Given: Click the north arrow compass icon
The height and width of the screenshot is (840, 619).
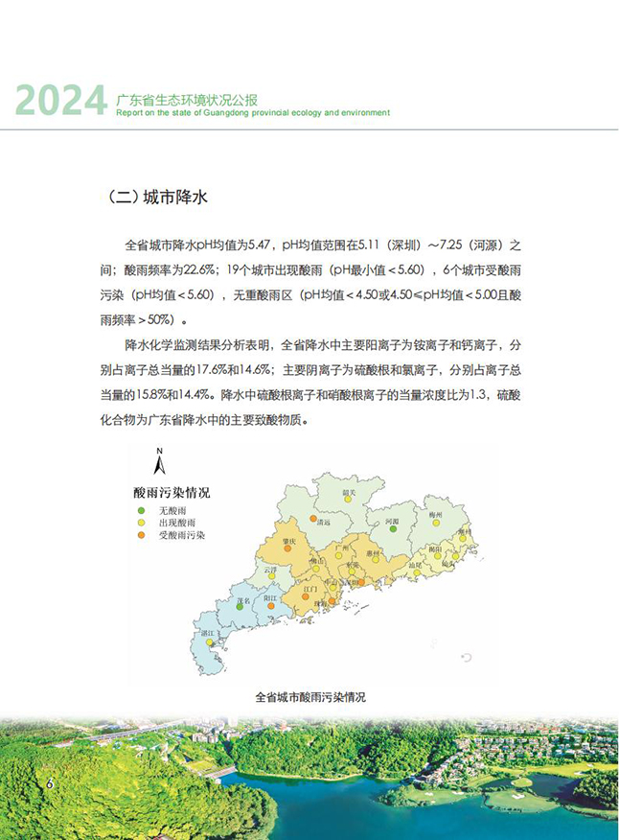Looking at the screenshot, I should point(161,463).
